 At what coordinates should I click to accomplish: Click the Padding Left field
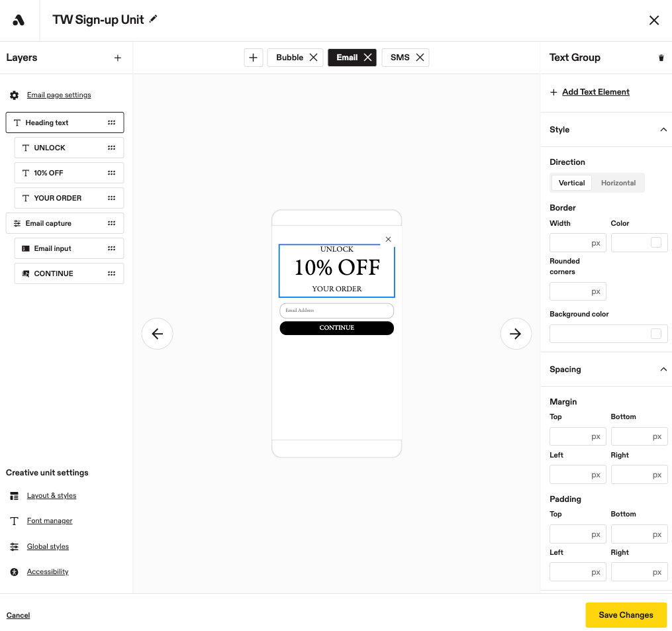(x=578, y=572)
